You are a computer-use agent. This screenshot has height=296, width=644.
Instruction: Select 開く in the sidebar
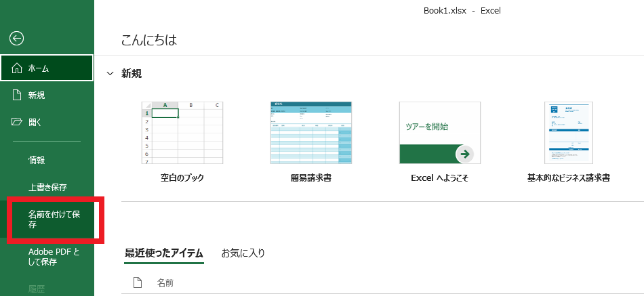47,122
